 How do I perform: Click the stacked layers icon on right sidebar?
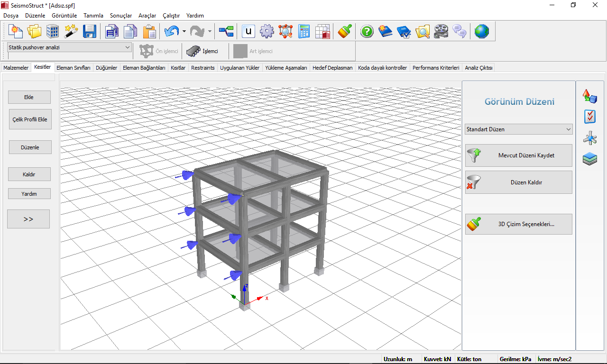590,159
